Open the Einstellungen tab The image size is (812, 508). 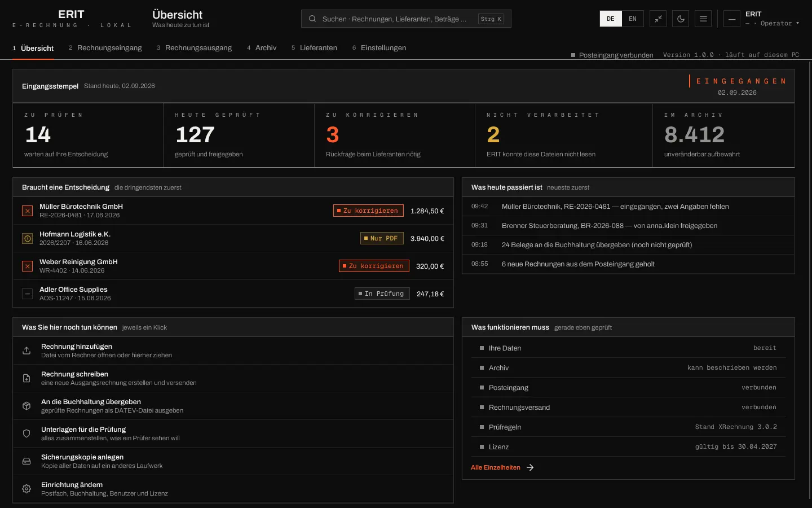point(379,48)
